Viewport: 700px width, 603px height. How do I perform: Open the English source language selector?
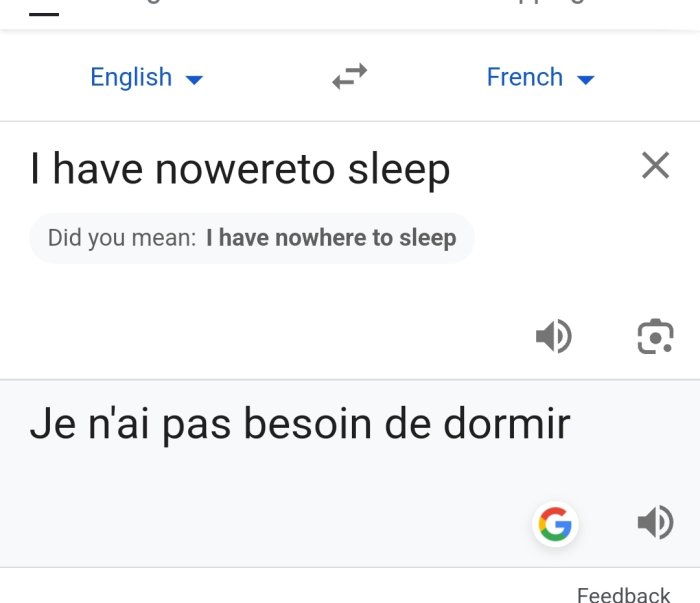(x=146, y=77)
